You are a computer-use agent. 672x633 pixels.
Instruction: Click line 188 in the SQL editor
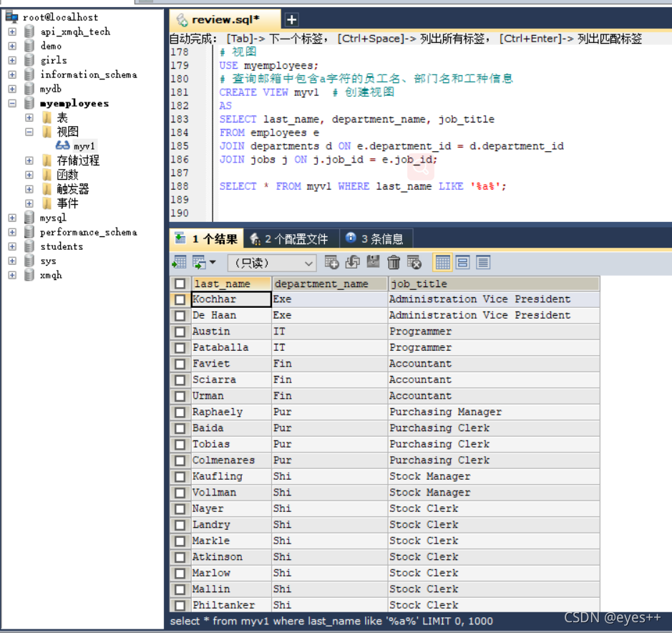(x=363, y=186)
